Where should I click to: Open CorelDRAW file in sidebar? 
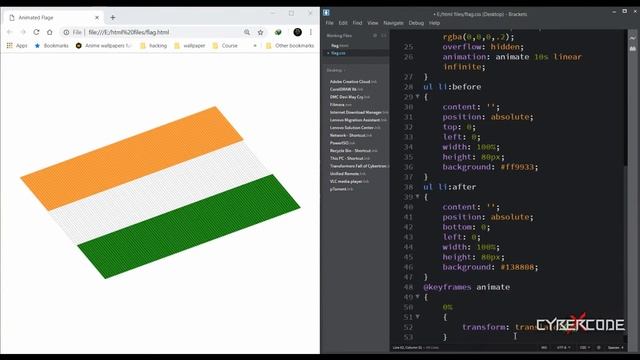click(x=346, y=89)
